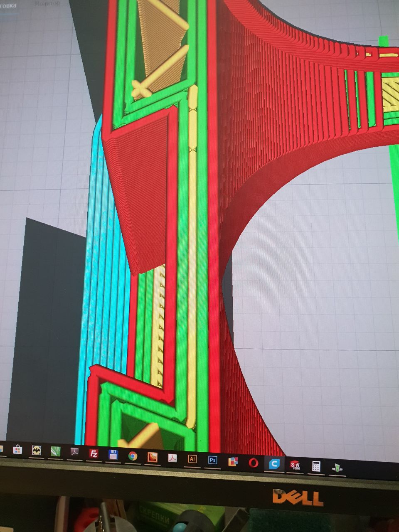Image resolution: width=399 pixels, height=532 pixels.
Task: Click the blue floppy disk taskbar icon
Action: coord(113,455)
